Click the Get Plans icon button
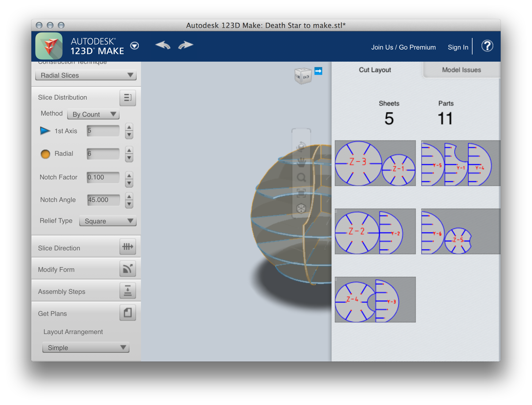 (x=127, y=313)
